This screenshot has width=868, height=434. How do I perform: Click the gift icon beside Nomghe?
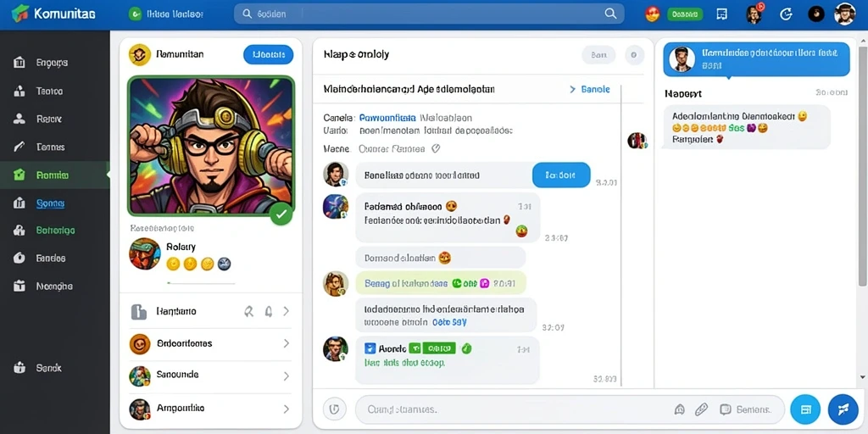click(x=19, y=286)
